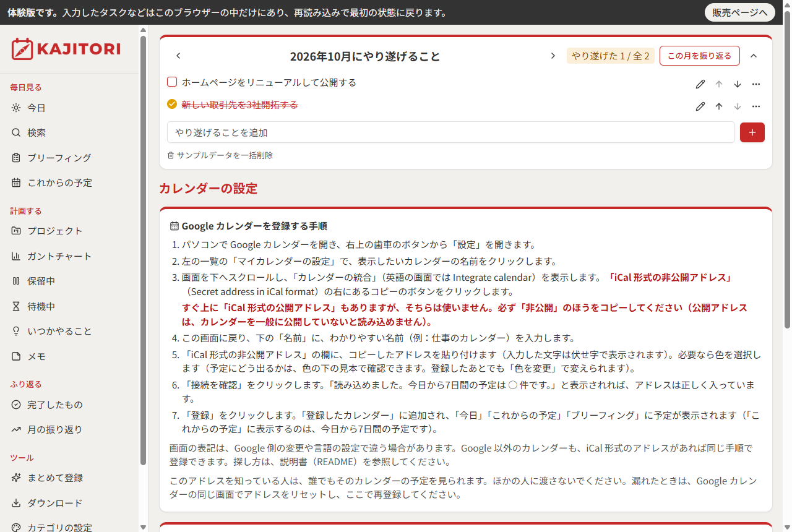The height and width of the screenshot is (532, 792).
Task: Open more options for ホームページ task
Action: tap(756, 84)
